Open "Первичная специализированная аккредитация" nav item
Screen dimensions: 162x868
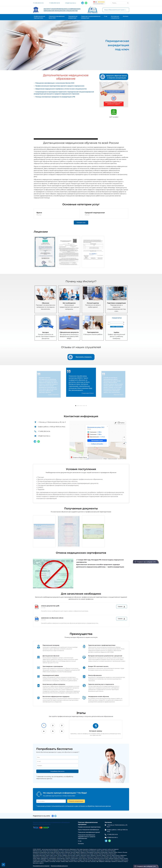pos(91,17)
